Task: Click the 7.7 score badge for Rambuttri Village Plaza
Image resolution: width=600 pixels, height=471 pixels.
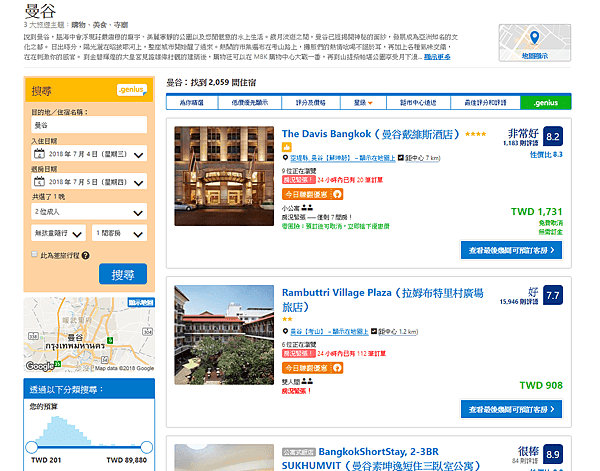Action: [x=553, y=295]
